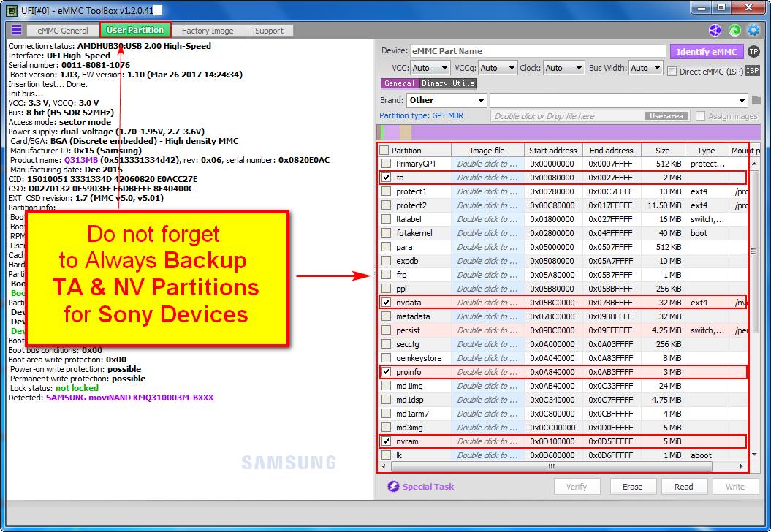Click the Write button
The height and width of the screenshot is (532, 771).
[734, 486]
